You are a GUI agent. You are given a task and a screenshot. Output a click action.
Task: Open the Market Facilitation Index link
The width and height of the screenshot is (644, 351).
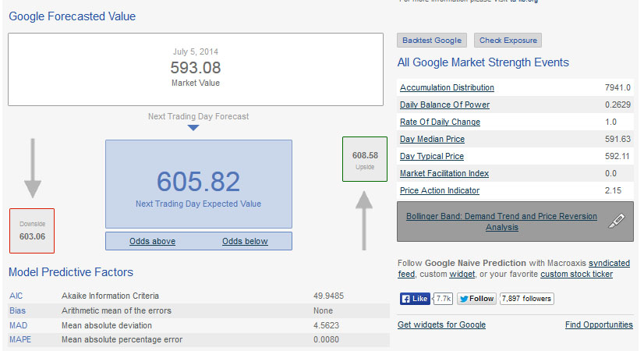444,173
